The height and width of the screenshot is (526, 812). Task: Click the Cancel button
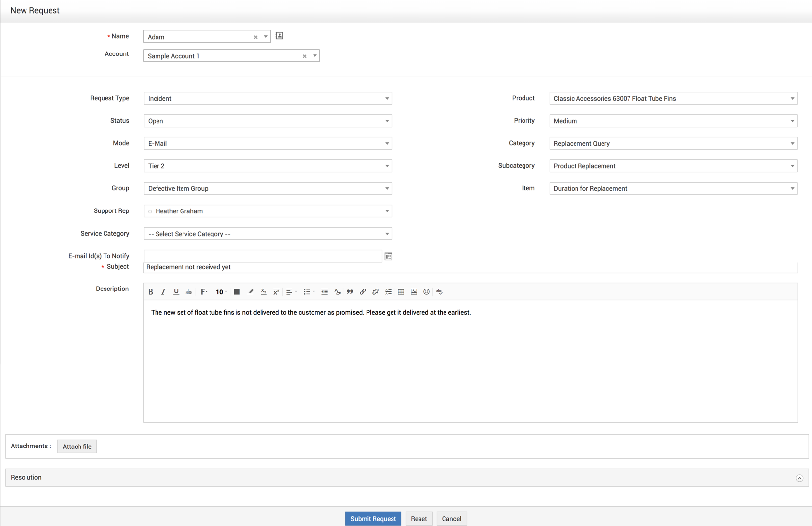451,519
